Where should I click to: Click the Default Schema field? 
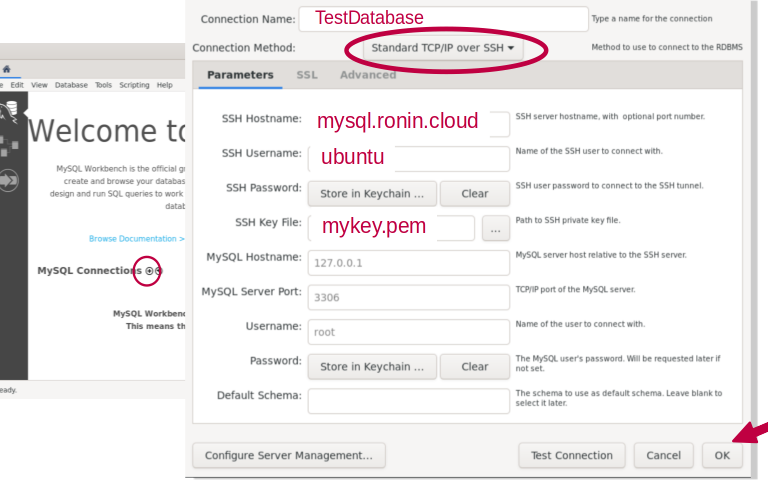[408, 401]
